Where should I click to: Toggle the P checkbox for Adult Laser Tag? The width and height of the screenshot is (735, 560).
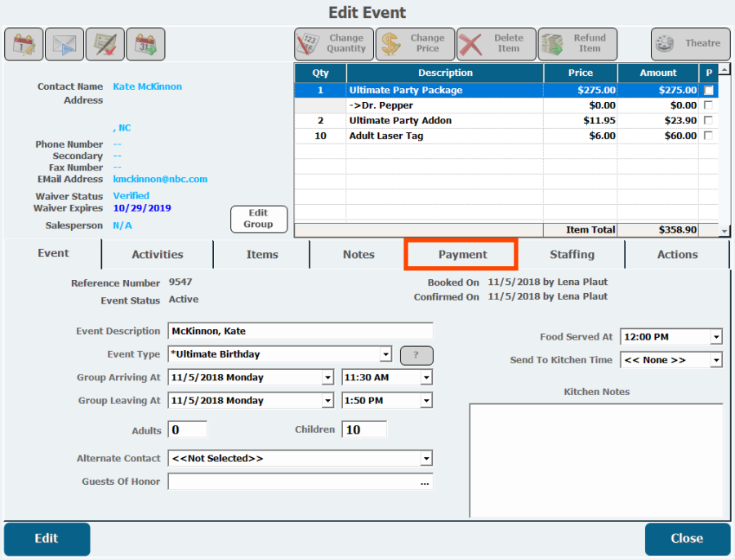pos(708,136)
